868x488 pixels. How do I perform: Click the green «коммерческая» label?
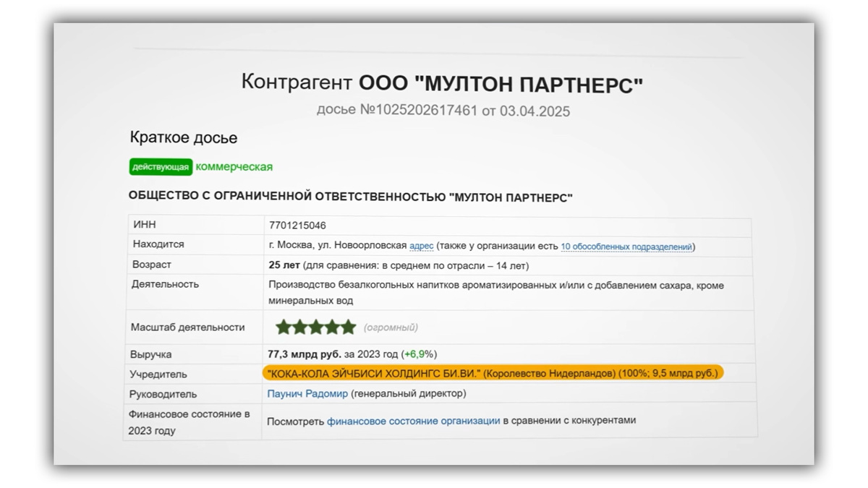[x=234, y=167]
